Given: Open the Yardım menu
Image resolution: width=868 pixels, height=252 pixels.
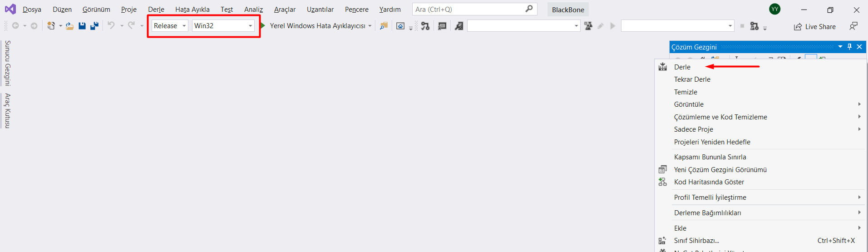Looking at the screenshot, I should point(390,9).
